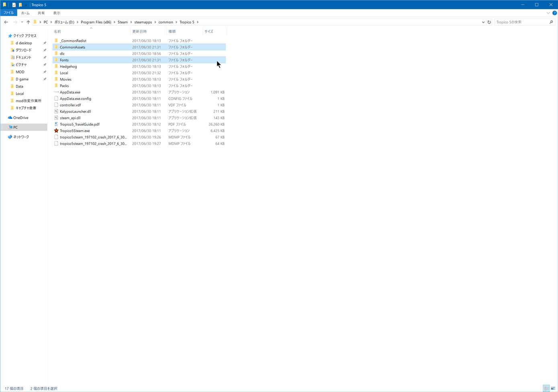The height and width of the screenshot is (392, 558).
Task: Select the Movies folder icon
Action: 56,79
